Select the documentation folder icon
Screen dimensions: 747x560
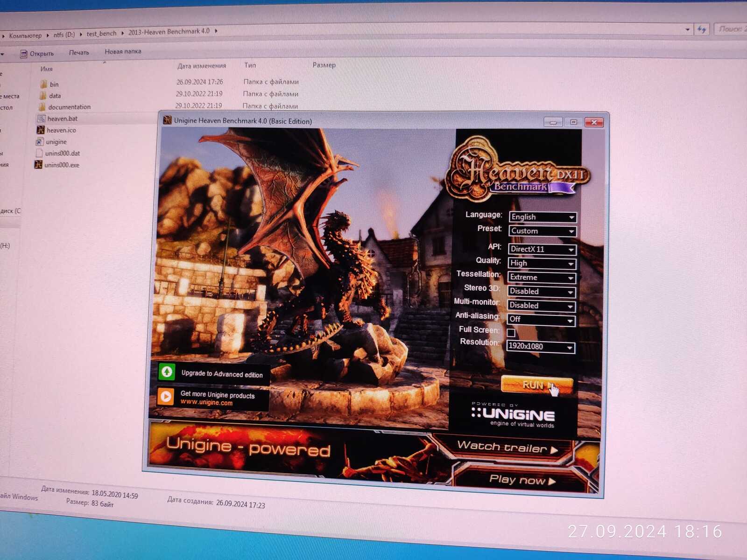[x=42, y=107]
